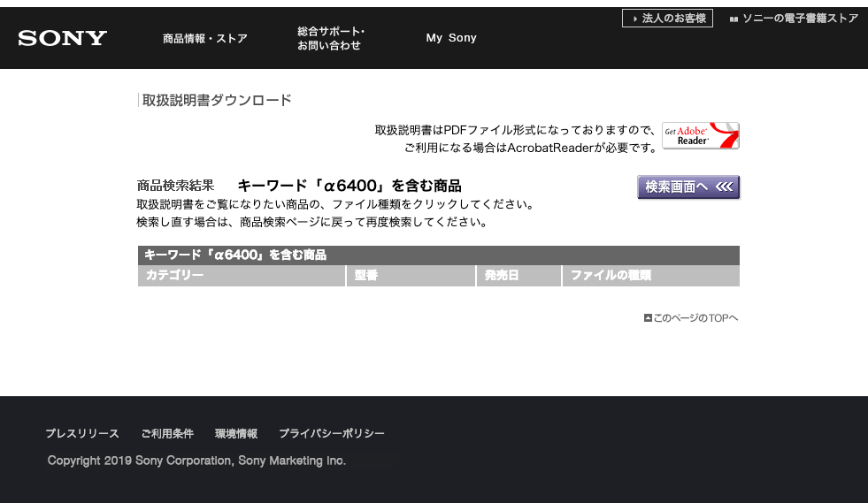Jump via このページのTOPへ link
This screenshot has height=503, width=868.
691,317
